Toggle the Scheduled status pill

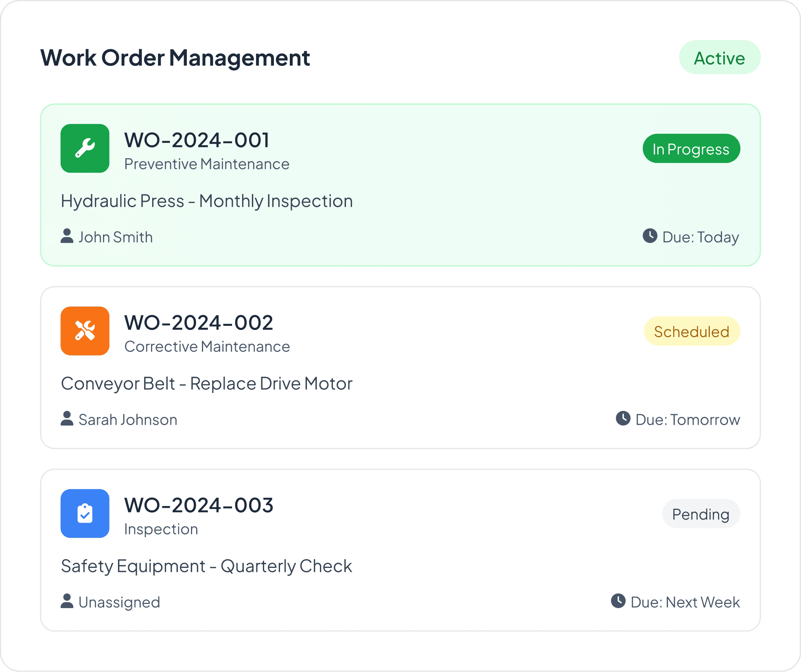[x=692, y=331]
